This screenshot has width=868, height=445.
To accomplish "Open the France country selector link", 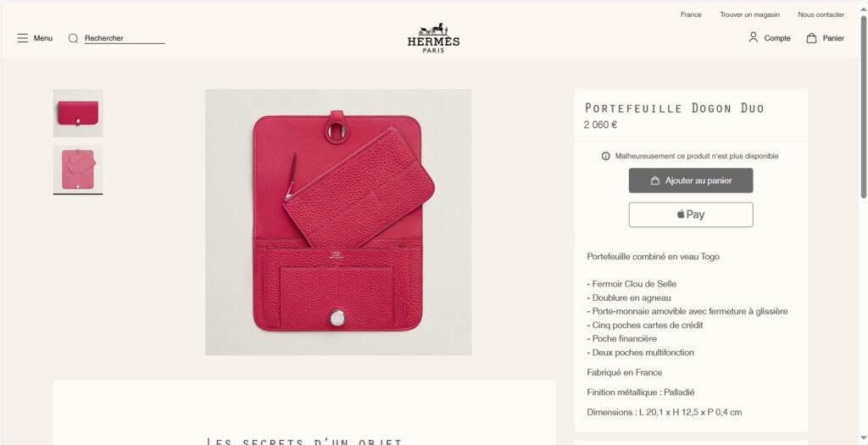I will (x=691, y=14).
